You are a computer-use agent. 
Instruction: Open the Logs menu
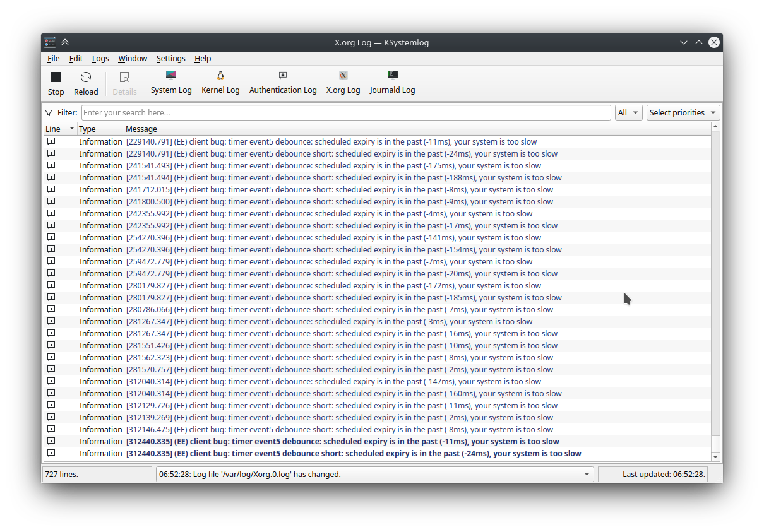click(100, 58)
